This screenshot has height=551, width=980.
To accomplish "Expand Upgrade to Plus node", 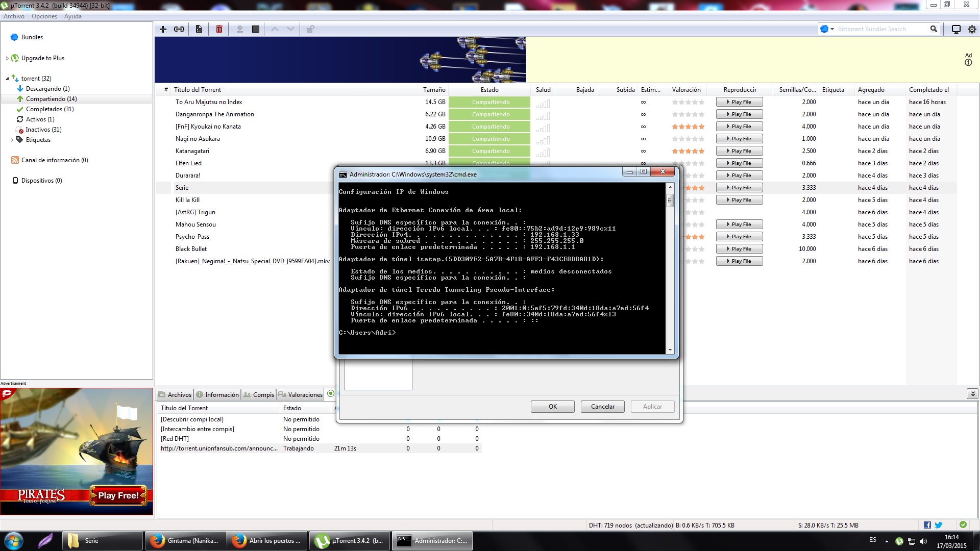I will (x=7, y=58).
